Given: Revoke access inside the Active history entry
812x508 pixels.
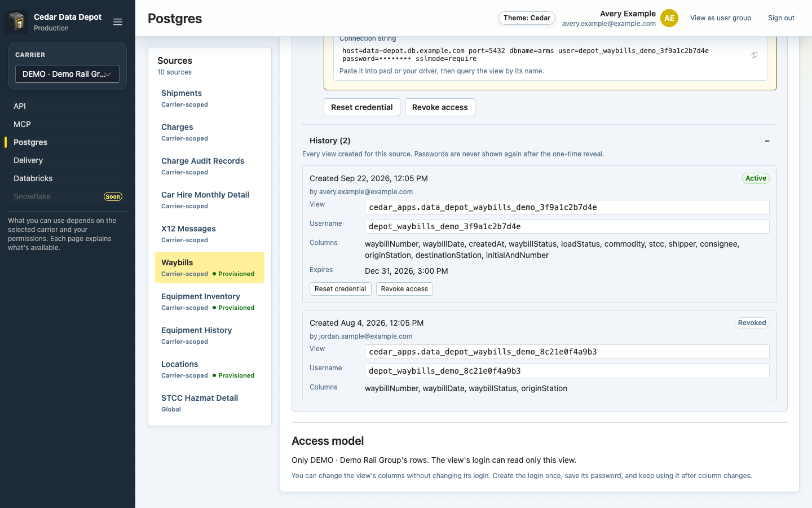Looking at the screenshot, I should tap(404, 289).
